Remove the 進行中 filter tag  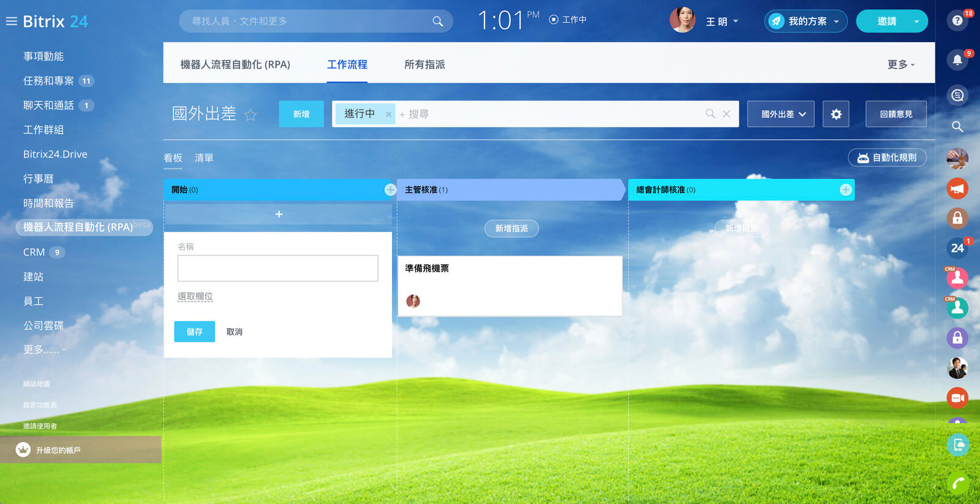(388, 115)
